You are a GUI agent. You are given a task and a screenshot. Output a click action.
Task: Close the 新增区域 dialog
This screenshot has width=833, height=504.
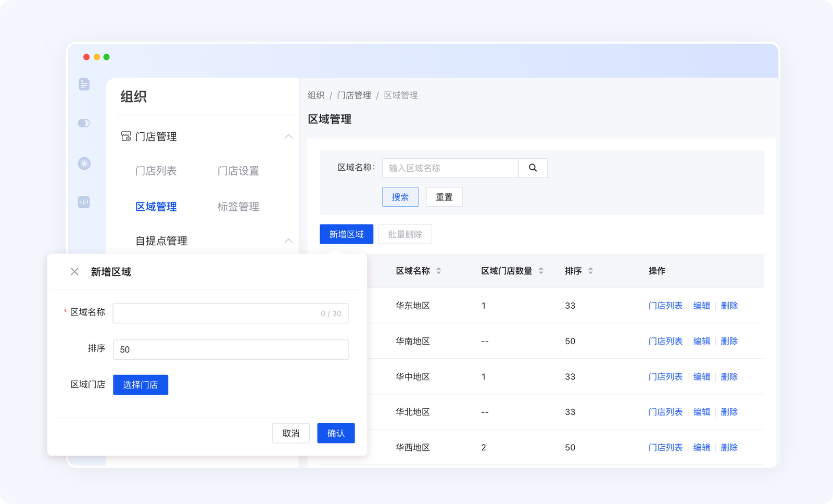pyautogui.click(x=74, y=271)
